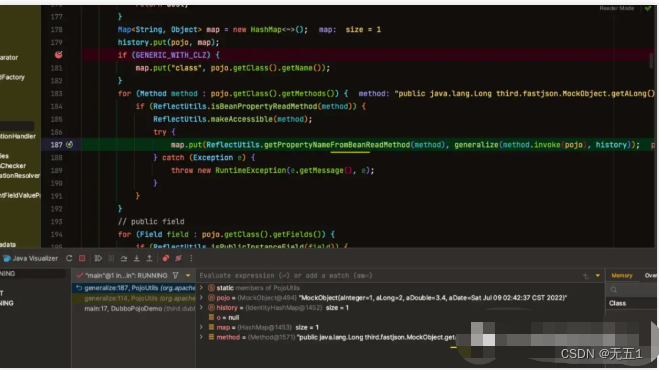Click makeAccessible on line 185

(x=242, y=119)
